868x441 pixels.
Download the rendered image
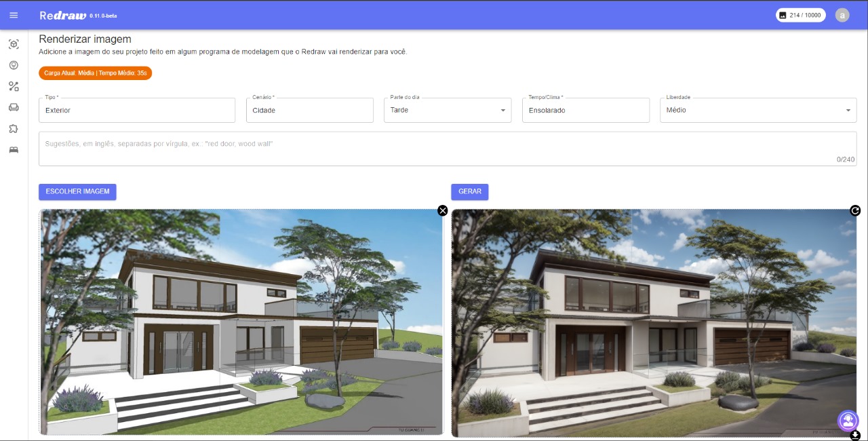(855, 435)
